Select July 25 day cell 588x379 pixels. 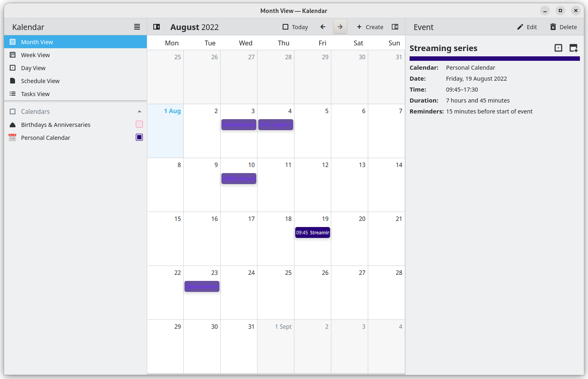165,77
